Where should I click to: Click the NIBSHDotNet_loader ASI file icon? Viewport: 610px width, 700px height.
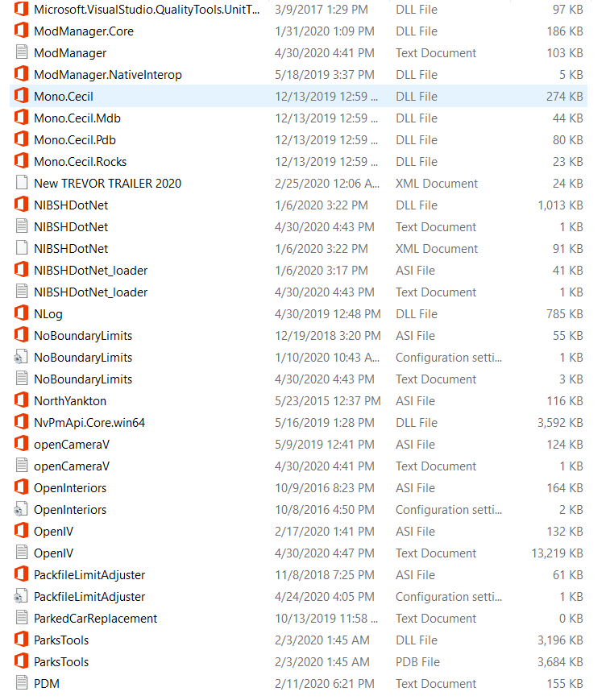[x=21, y=270]
